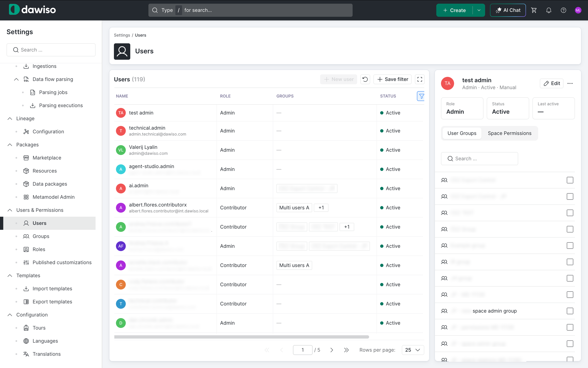Open Groups under Users & Permissions
This screenshot has width=588, height=368.
41,236
